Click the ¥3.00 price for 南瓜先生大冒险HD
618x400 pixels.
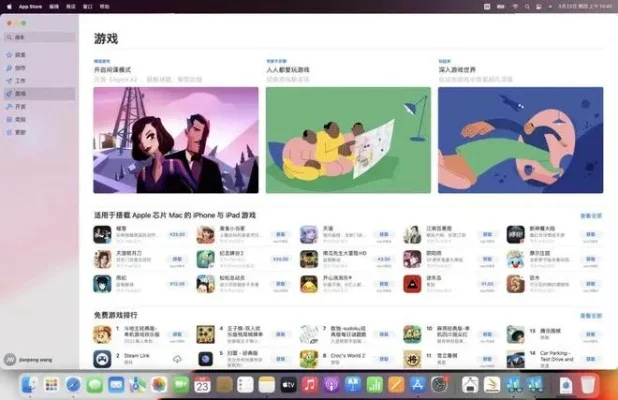click(x=383, y=259)
